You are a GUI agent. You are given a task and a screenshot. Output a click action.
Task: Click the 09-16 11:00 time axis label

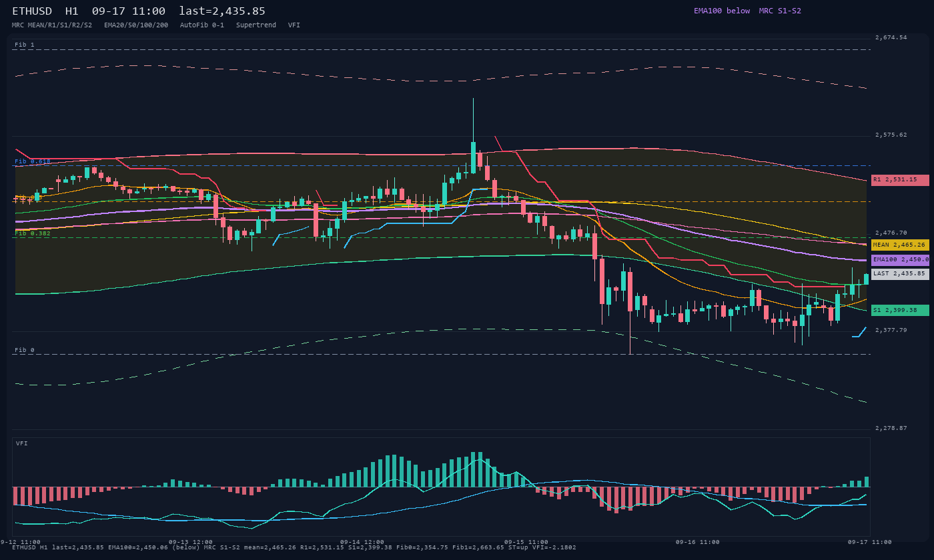pyautogui.click(x=697, y=542)
